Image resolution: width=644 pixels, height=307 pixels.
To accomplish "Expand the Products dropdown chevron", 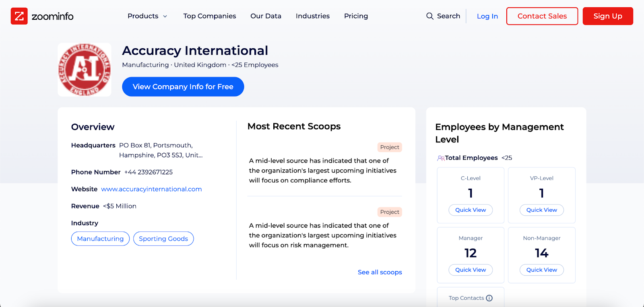I will pos(165,16).
